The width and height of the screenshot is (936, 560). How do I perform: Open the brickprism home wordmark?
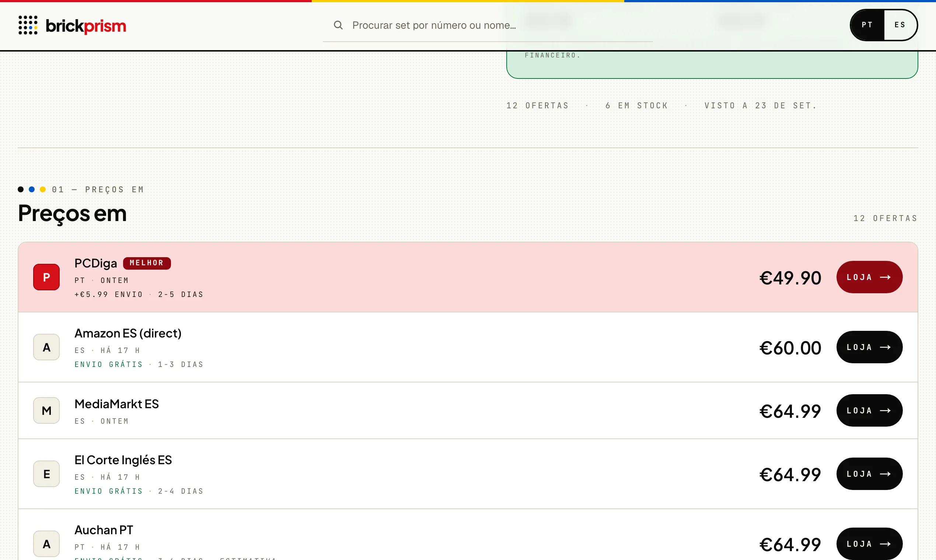(x=85, y=26)
